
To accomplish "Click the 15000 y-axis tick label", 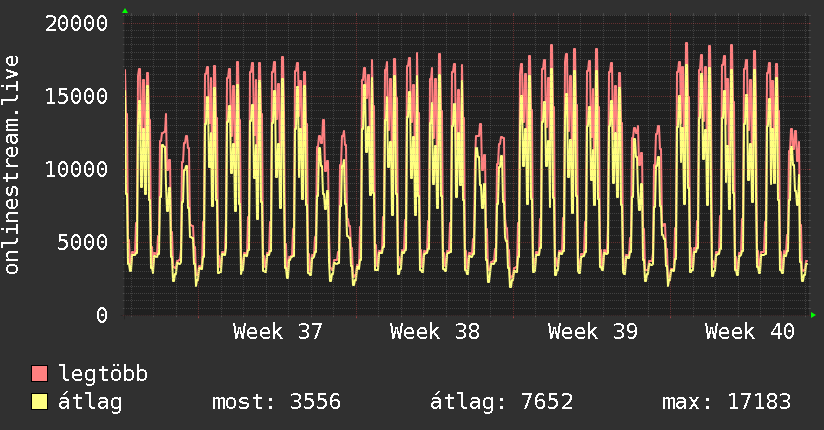I will pyautogui.click(x=76, y=96).
